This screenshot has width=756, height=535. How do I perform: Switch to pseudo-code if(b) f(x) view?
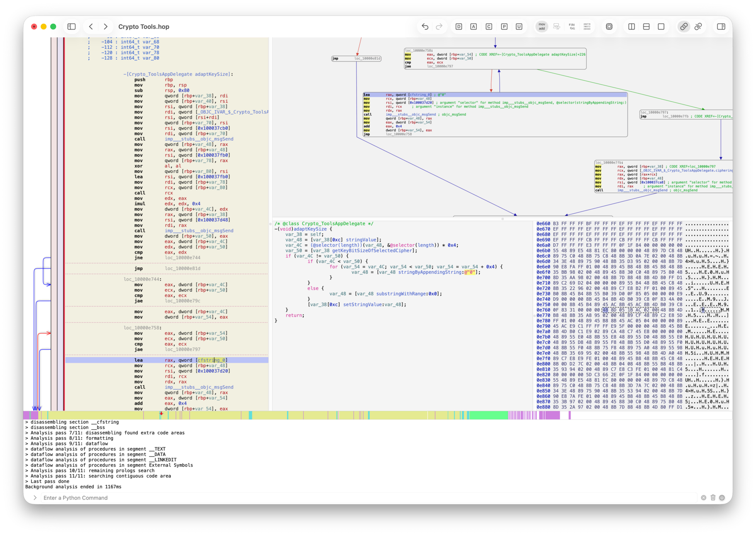(x=572, y=27)
